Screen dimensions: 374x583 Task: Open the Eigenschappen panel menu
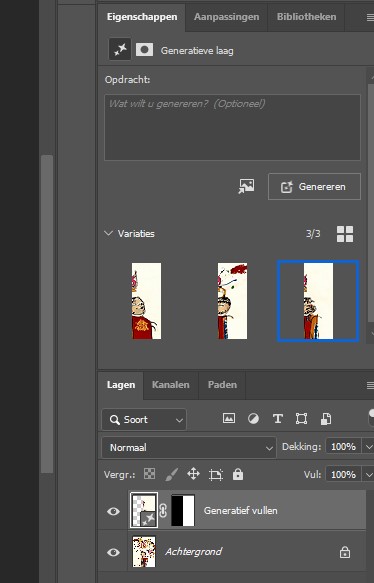(370, 17)
